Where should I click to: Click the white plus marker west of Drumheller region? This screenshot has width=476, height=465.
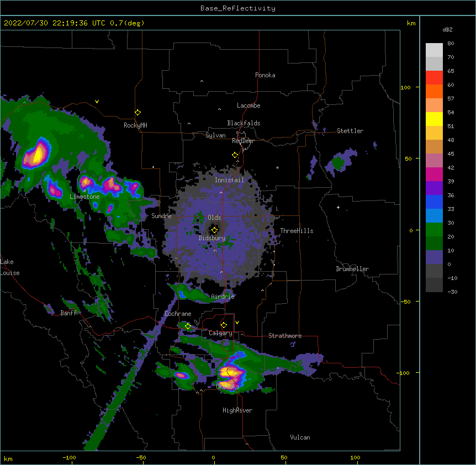coord(338,207)
